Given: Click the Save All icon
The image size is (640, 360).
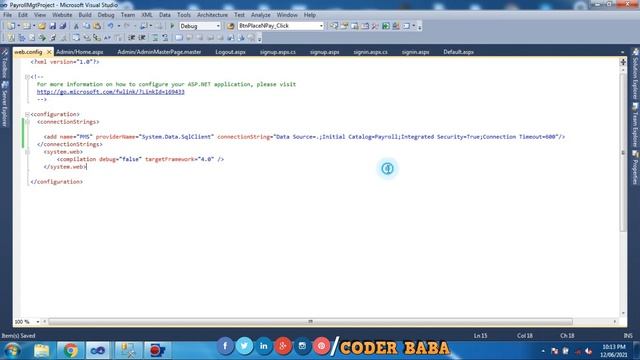Looking at the screenshot, I should (63, 26).
